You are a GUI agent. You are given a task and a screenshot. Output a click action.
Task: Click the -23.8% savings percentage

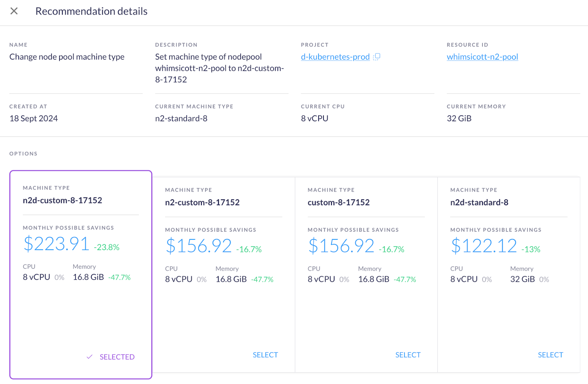[x=107, y=247]
